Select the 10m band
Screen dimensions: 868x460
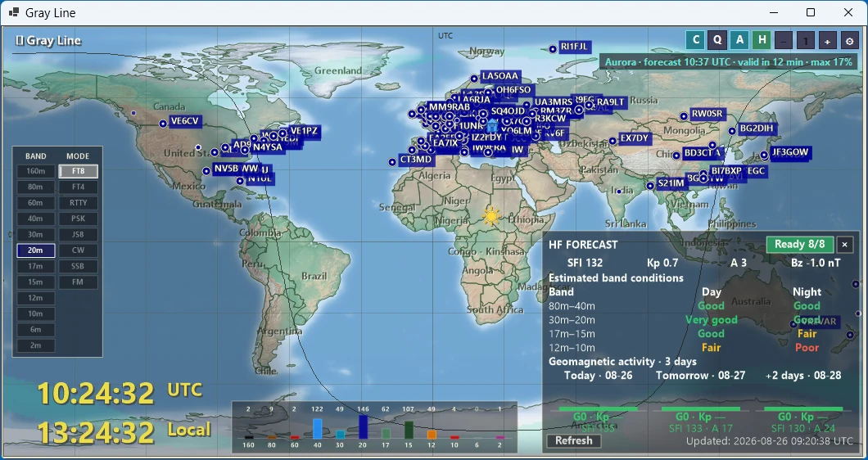pos(35,313)
